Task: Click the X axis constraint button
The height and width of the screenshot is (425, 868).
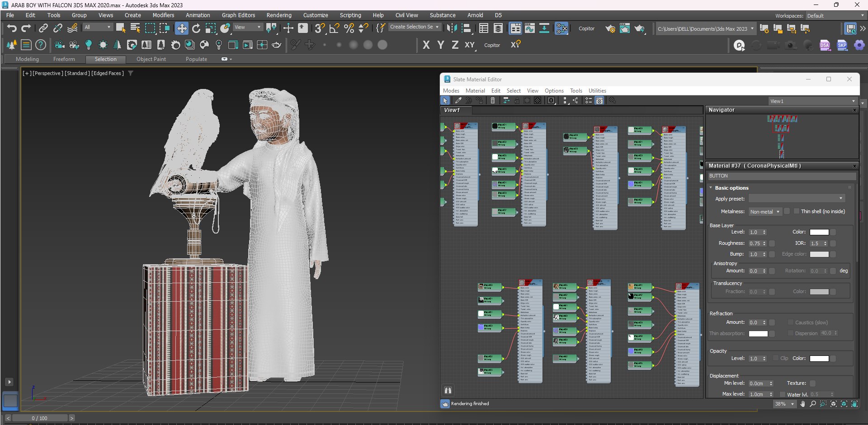Action: 426,45
